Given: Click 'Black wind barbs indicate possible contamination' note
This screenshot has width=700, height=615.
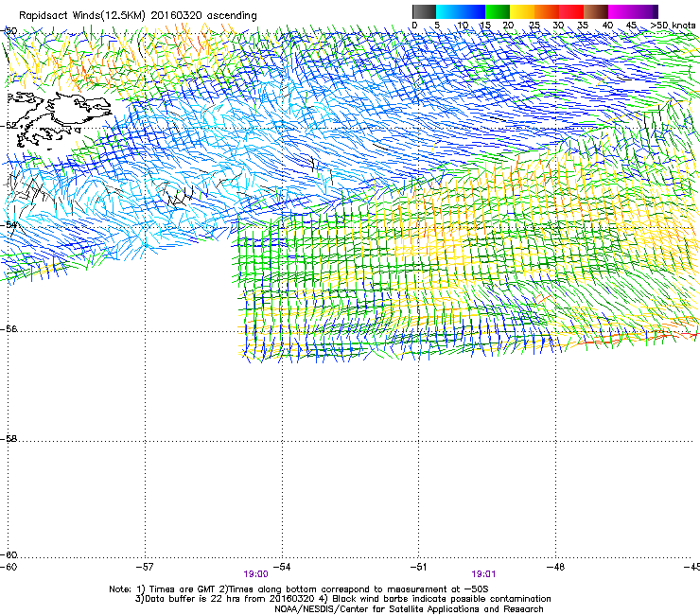Looking at the screenshot, I should 442,599.
